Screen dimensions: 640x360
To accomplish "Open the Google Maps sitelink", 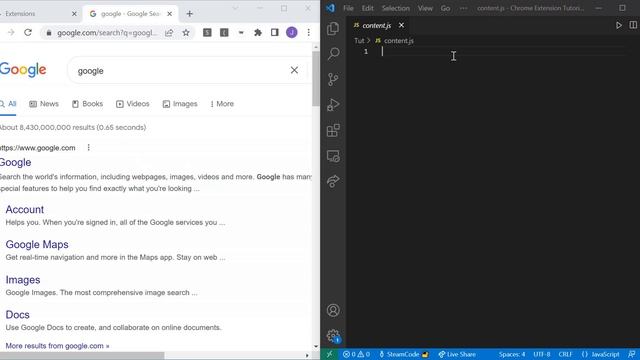I will pos(37,244).
